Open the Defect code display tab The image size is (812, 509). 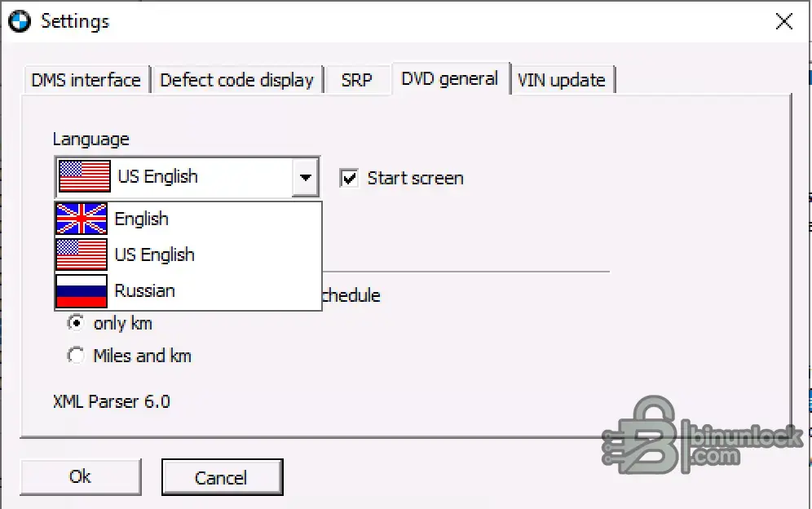coord(236,80)
